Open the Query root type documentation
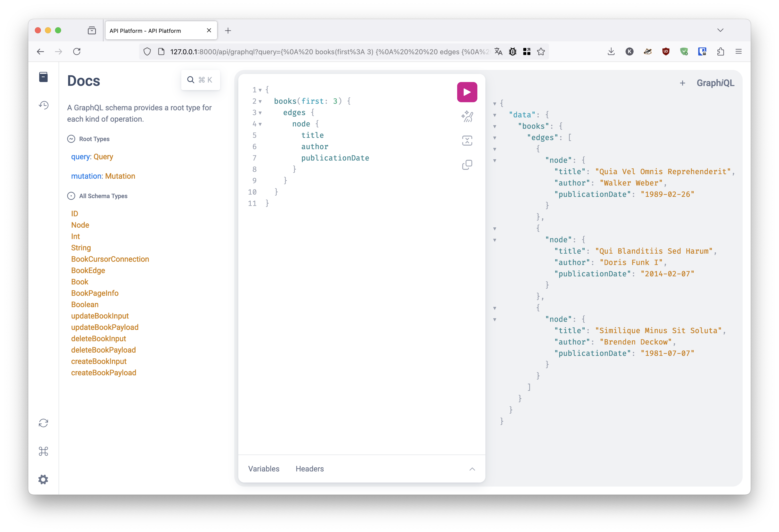The image size is (779, 532). pos(103,156)
